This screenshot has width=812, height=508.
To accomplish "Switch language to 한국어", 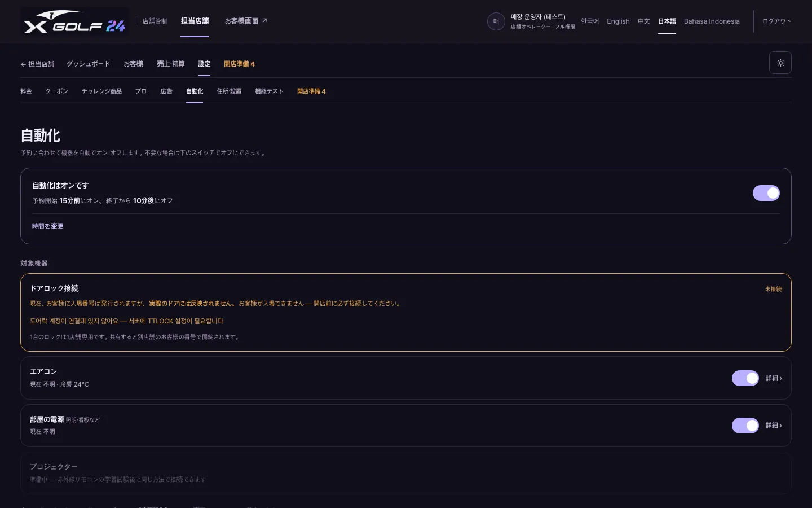I will click(590, 21).
